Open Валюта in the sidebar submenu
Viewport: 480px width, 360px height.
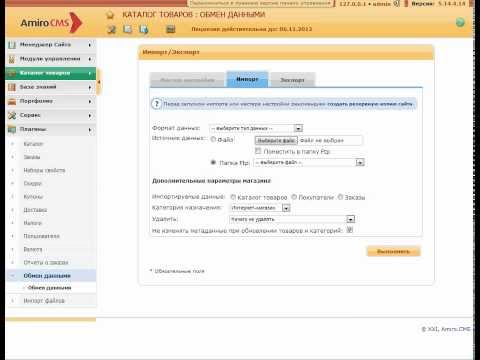[33, 249]
